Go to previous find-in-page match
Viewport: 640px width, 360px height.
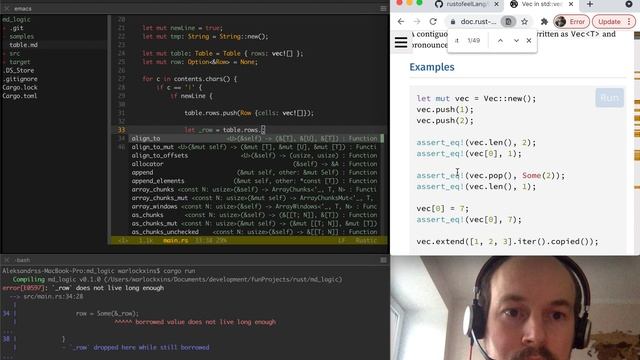500,41
